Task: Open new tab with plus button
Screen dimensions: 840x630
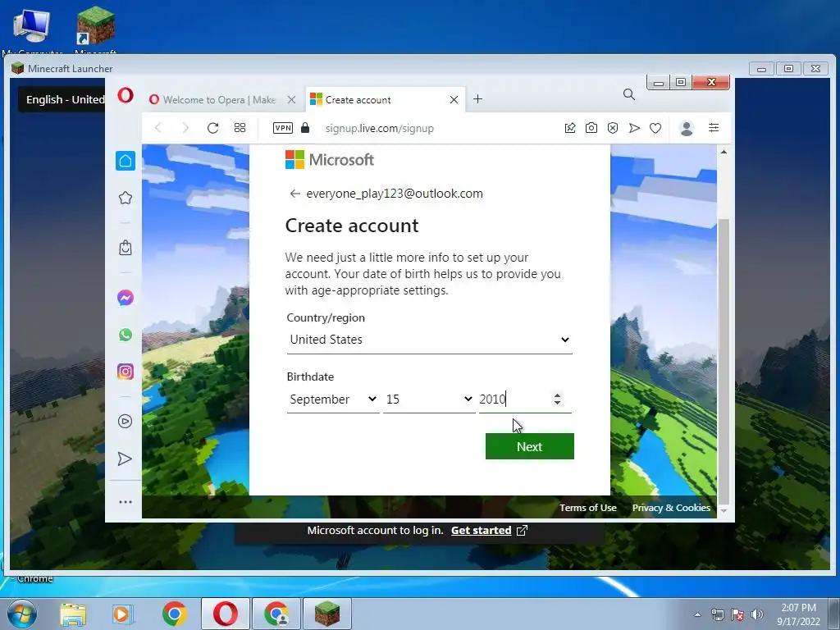Action: (478, 99)
